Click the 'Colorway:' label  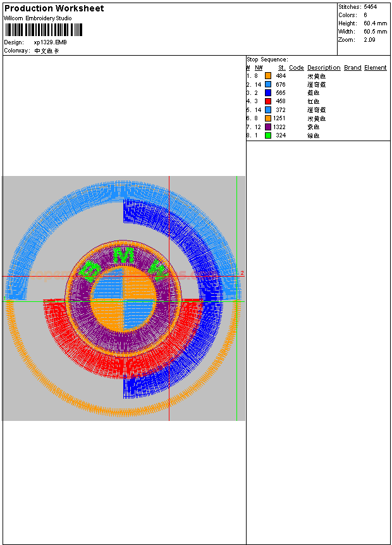(x=17, y=51)
